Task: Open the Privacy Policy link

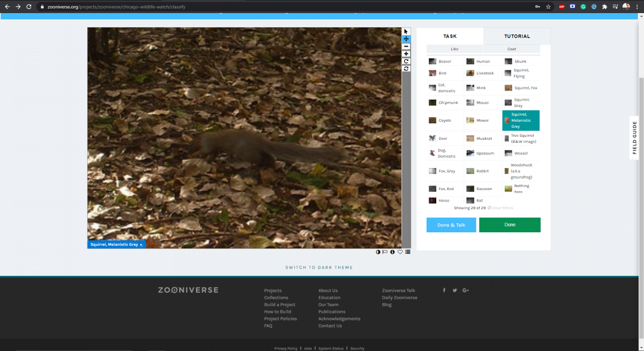Action: click(x=286, y=348)
